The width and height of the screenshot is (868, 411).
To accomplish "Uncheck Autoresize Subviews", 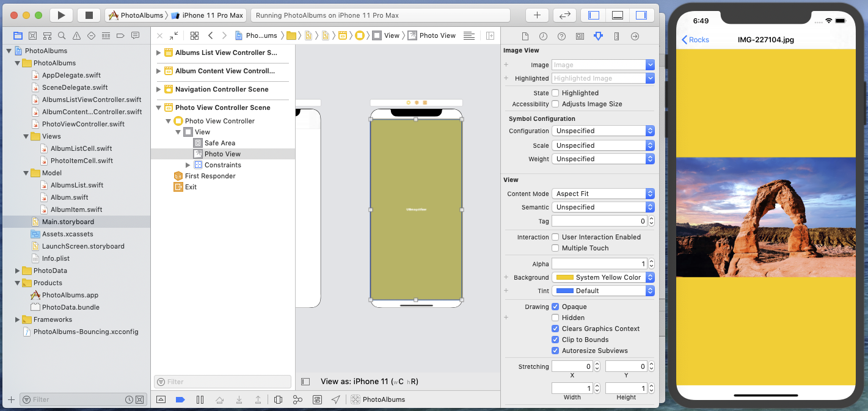I will click(555, 351).
